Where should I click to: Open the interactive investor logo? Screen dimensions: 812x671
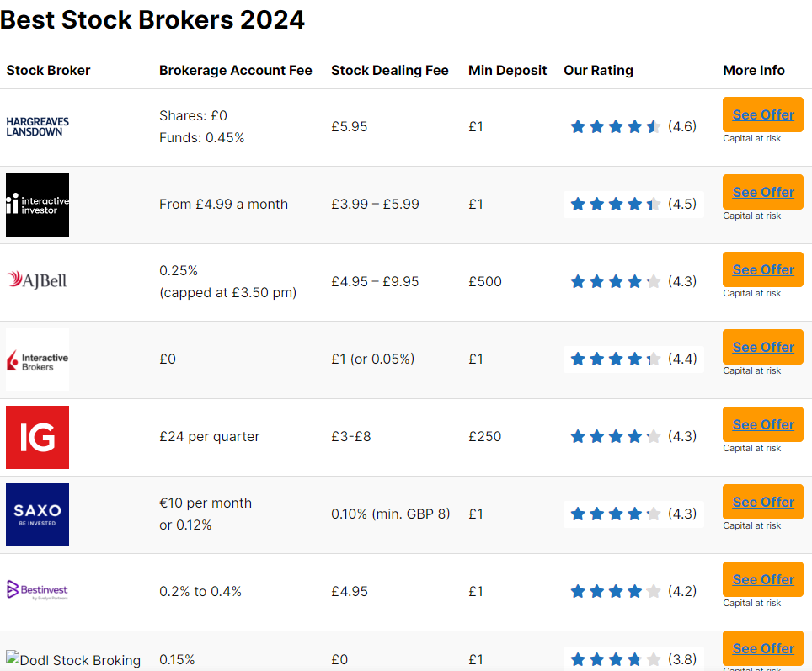[x=37, y=205]
